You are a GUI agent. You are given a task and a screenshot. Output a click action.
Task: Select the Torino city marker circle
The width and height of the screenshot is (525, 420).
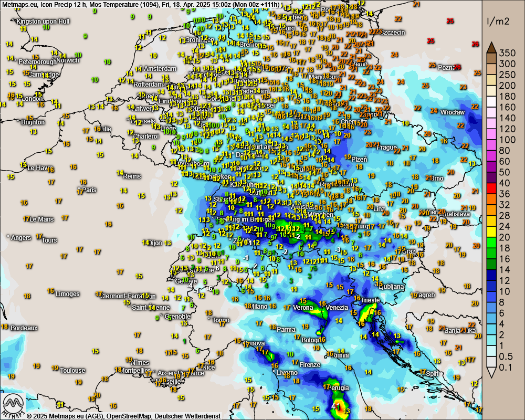tap(209, 318)
